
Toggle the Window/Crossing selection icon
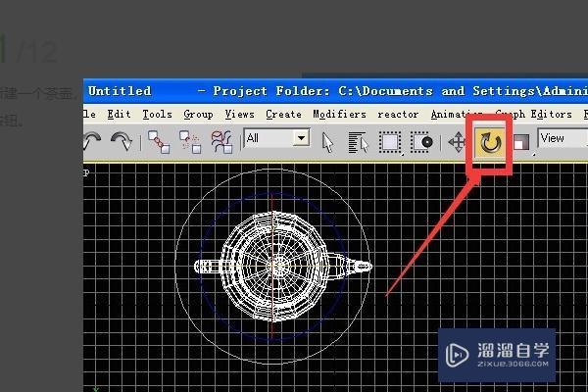point(421,142)
